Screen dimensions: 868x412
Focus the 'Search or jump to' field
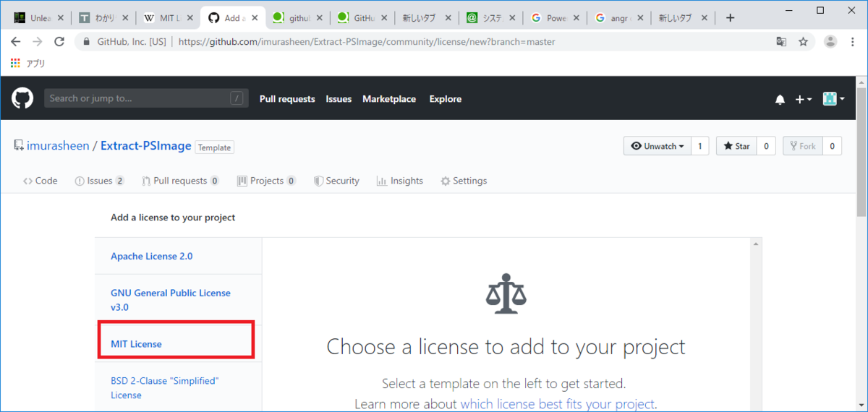click(146, 98)
